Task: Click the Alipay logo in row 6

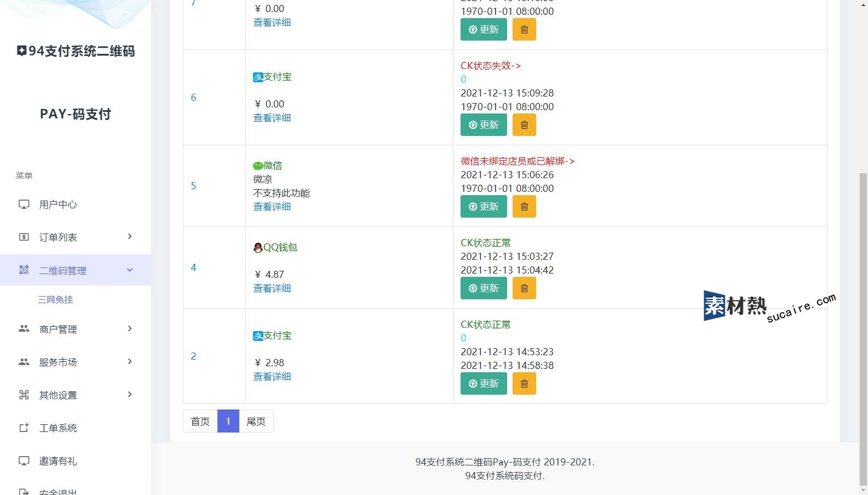Action: (x=258, y=77)
